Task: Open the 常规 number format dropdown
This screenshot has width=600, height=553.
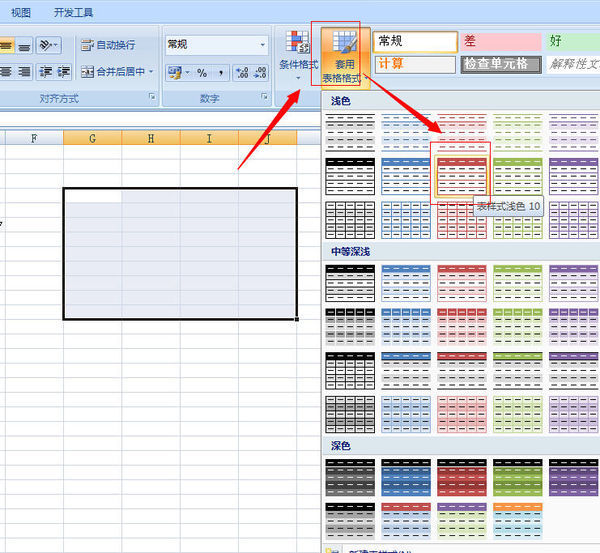Action: 263,45
